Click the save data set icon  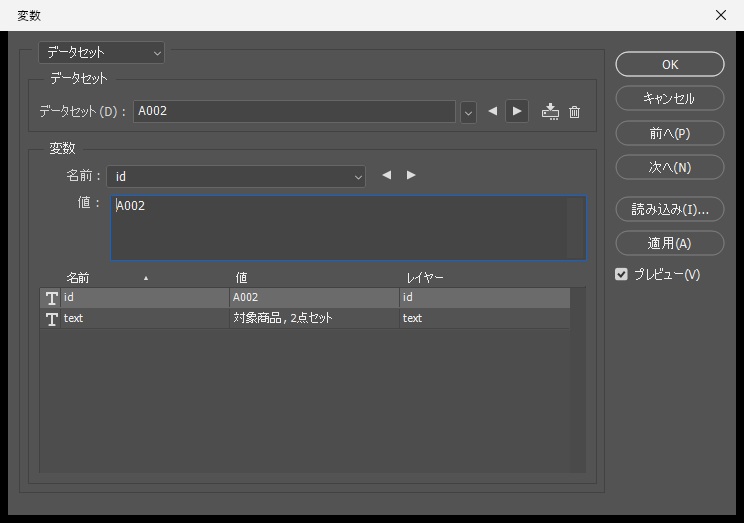[550, 112]
